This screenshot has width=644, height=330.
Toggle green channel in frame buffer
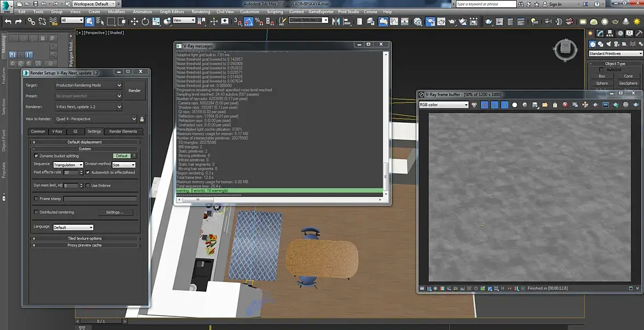494,105
